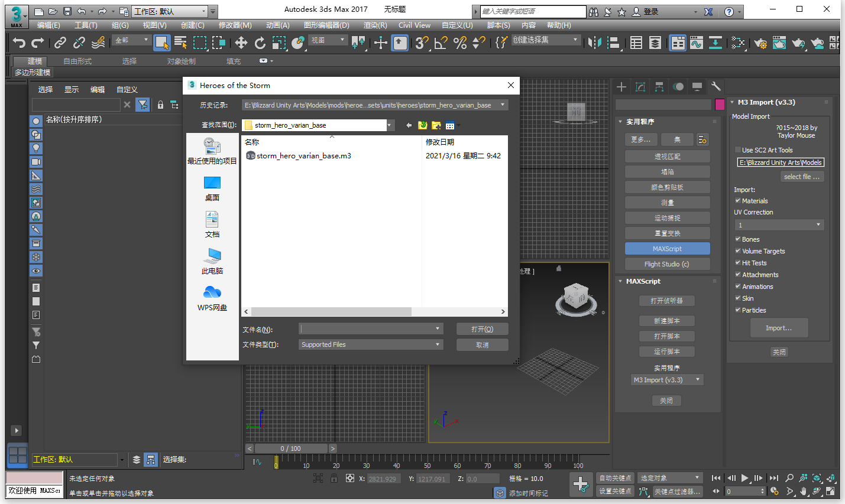Click the pink object color swatch
This screenshot has height=504, width=845.
[x=720, y=105]
